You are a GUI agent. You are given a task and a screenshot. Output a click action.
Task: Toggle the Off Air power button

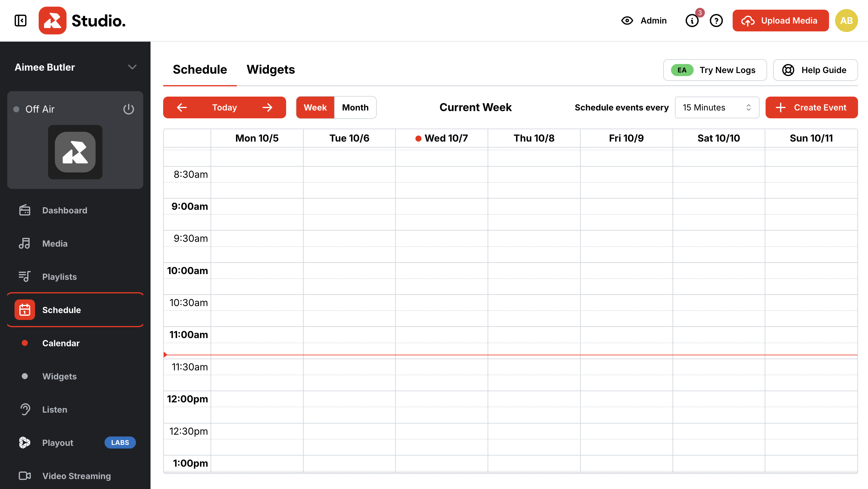[128, 109]
